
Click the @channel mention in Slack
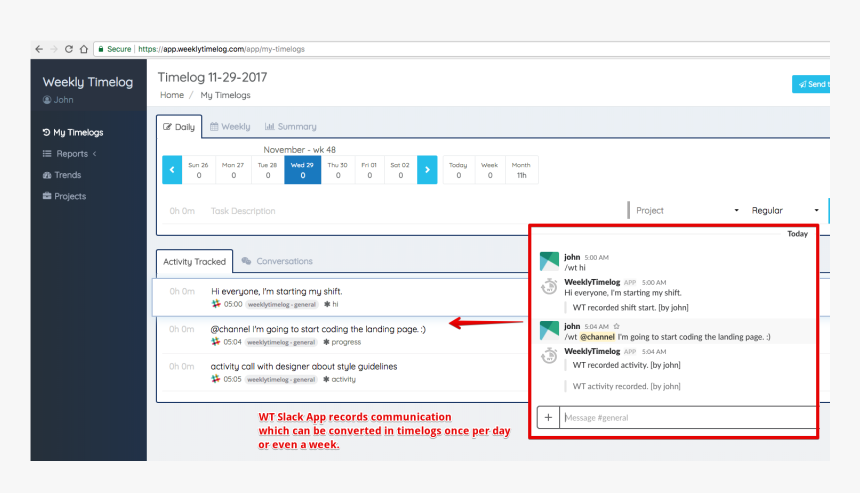click(x=597, y=337)
